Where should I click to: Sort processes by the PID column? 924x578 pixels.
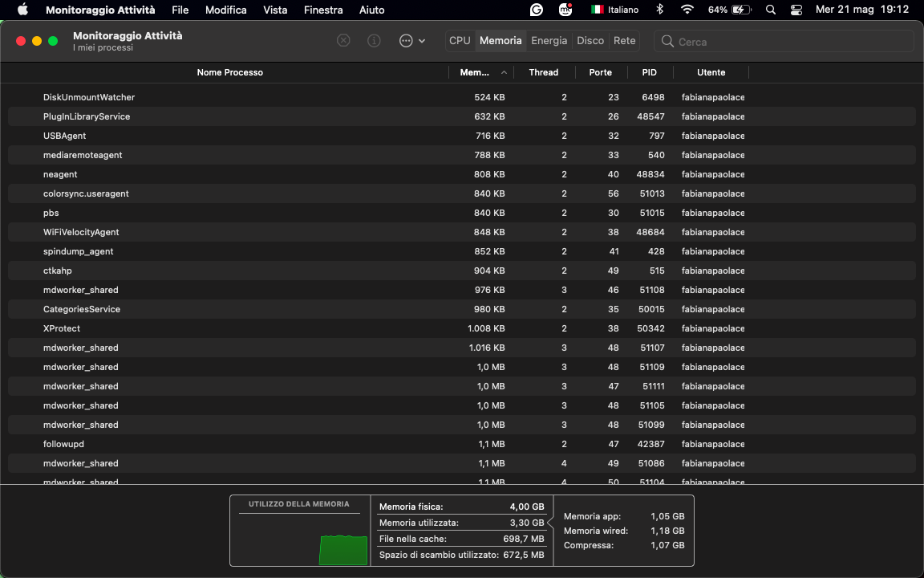649,71
